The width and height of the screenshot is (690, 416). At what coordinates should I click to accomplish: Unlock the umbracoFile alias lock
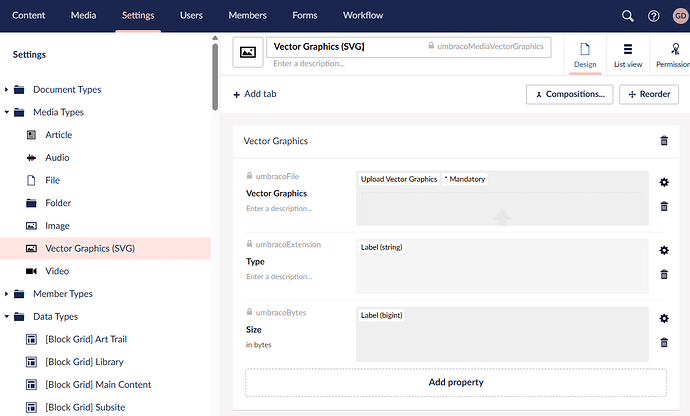[250, 176]
